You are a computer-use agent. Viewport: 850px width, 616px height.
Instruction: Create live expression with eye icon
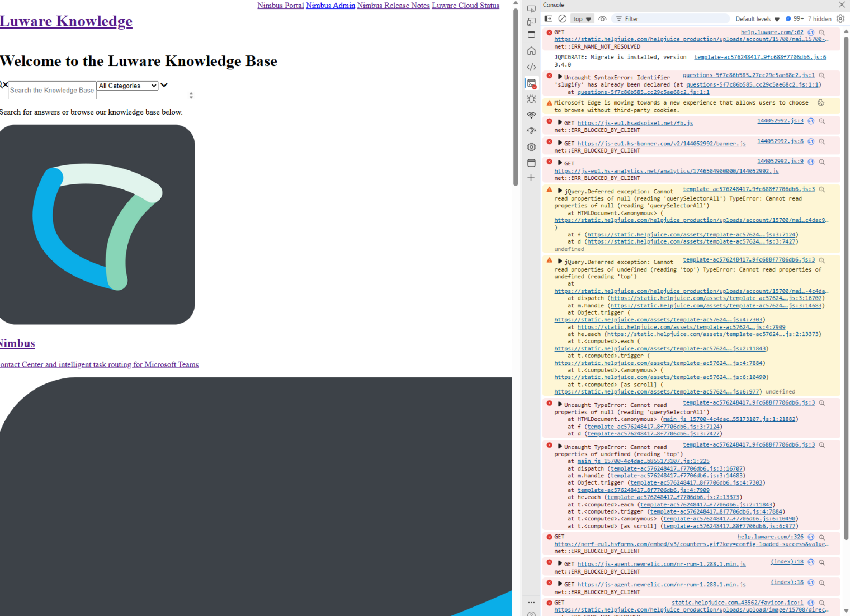tap(602, 19)
